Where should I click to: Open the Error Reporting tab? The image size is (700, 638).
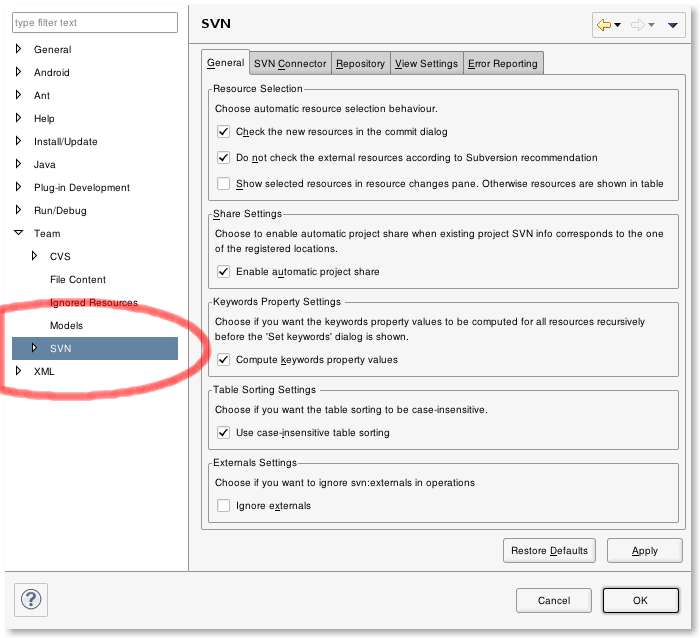click(503, 64)
